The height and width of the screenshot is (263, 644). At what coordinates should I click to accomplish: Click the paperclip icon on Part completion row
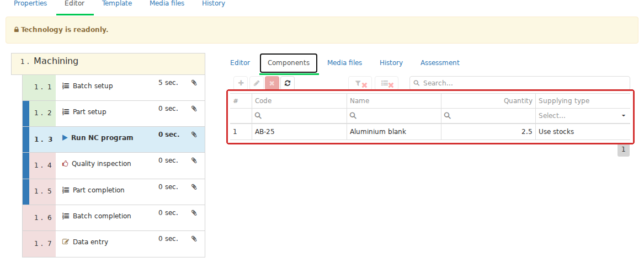pyautogui.click(x=194, y=187)
